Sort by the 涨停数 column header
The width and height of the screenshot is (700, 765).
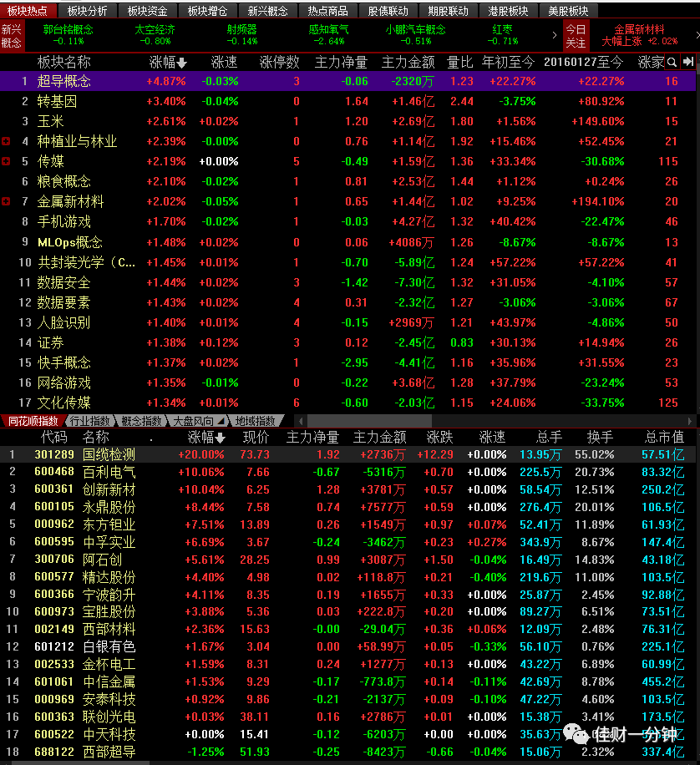pyautogui.click(x=279, y=63)
